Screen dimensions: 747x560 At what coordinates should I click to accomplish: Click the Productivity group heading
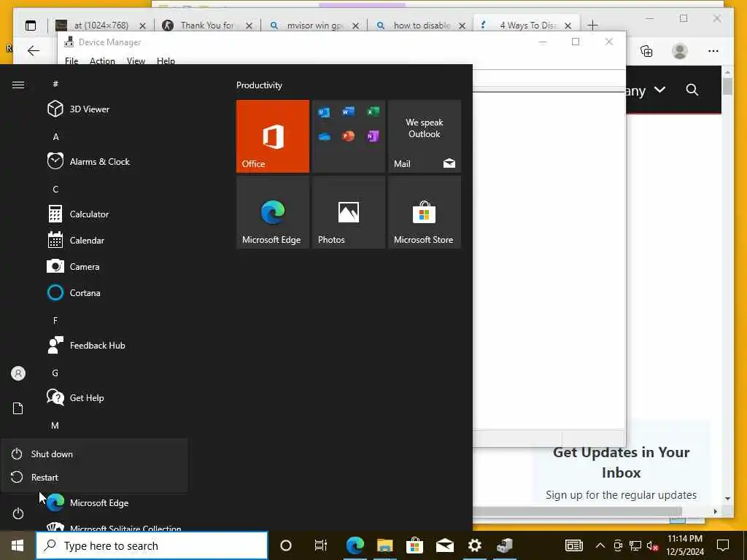point(259,85)
